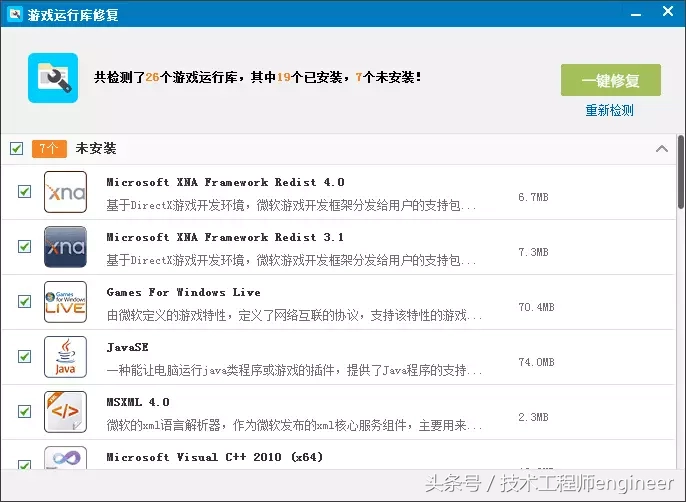Uncheck Microsoft Visual C++ 2010 (x64) checkbox

click(x=24, y=464)
